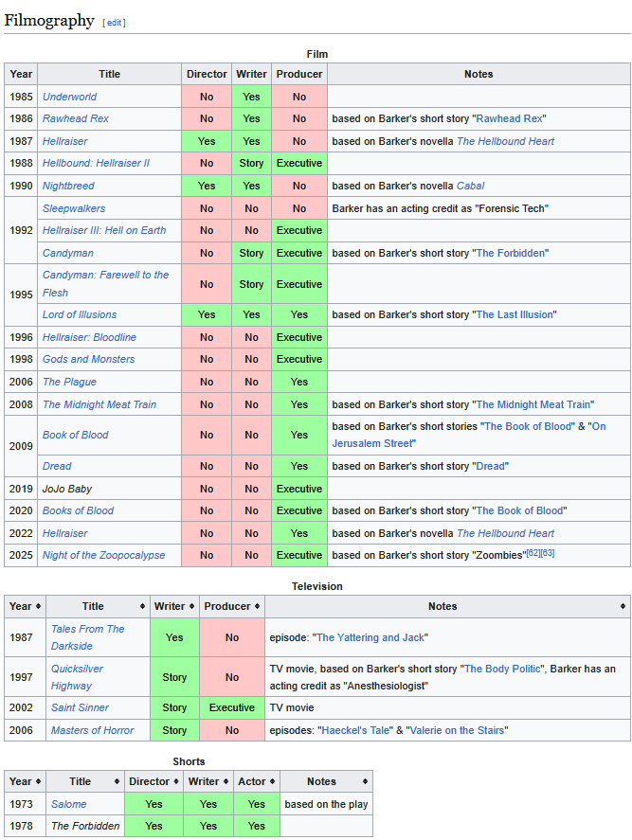Viewport: 632px width, 840px height.
Task: Open Dread short story link in notes
Action: pos(491,467)
